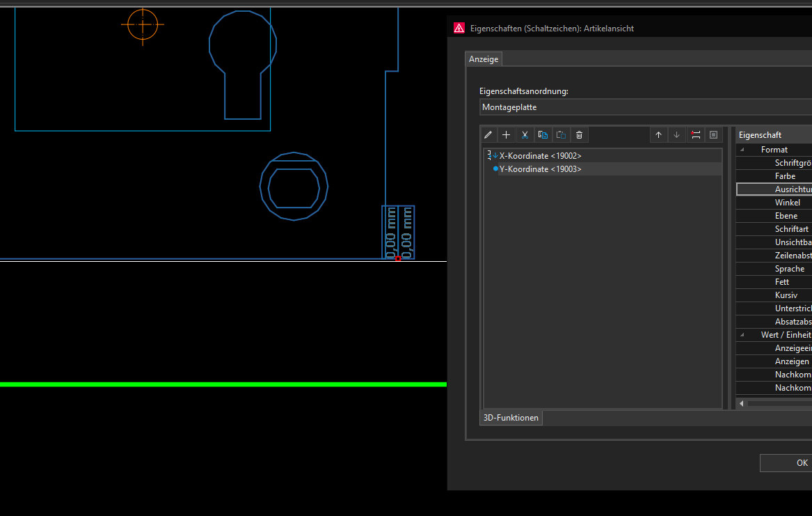
Task: Select the Unterstrichen property row
Action: click(x=774, y=308)
